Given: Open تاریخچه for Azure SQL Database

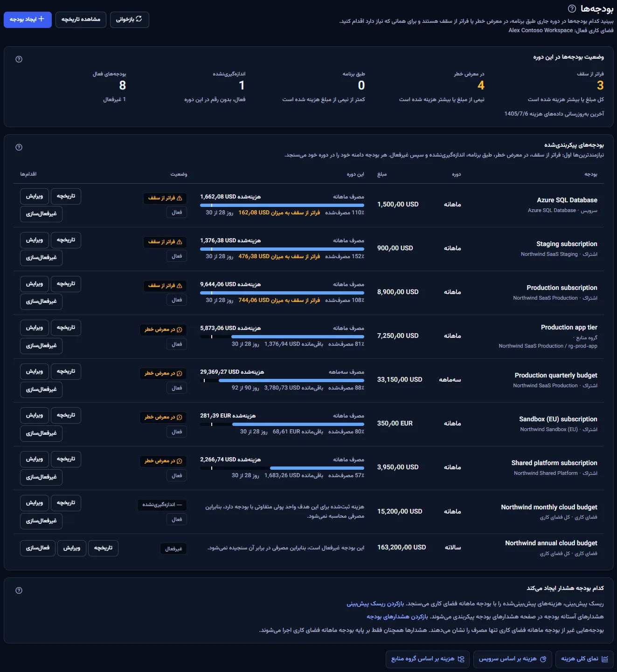Looking at the screenshot, I should click(66, 196).
